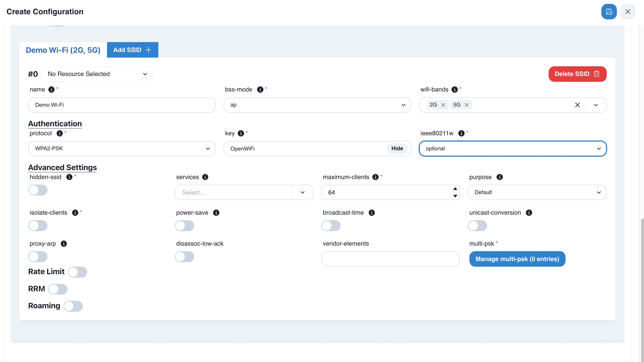Click info icon beside maximum-clients
The height and width of the screenshot is (362, 644).
pyautogui.click(x=375, y=177)
